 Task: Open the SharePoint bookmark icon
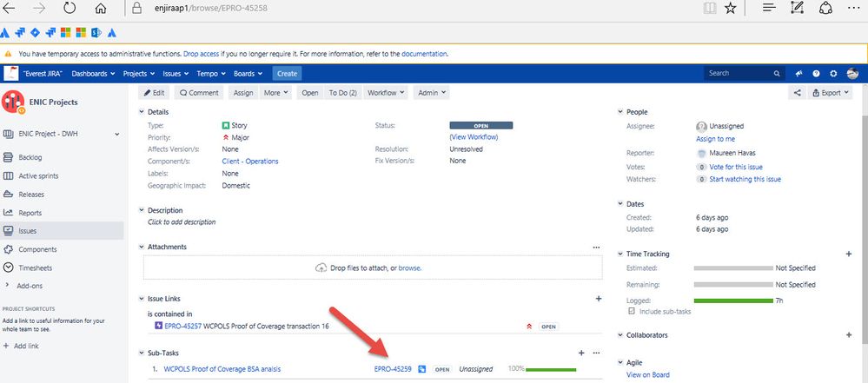click(x=96, y=33)
